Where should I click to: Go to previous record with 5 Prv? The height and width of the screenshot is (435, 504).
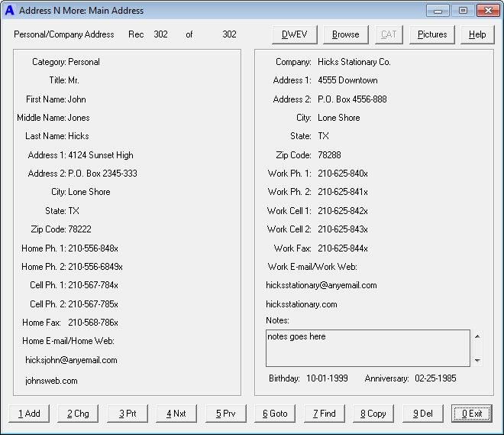225,414
